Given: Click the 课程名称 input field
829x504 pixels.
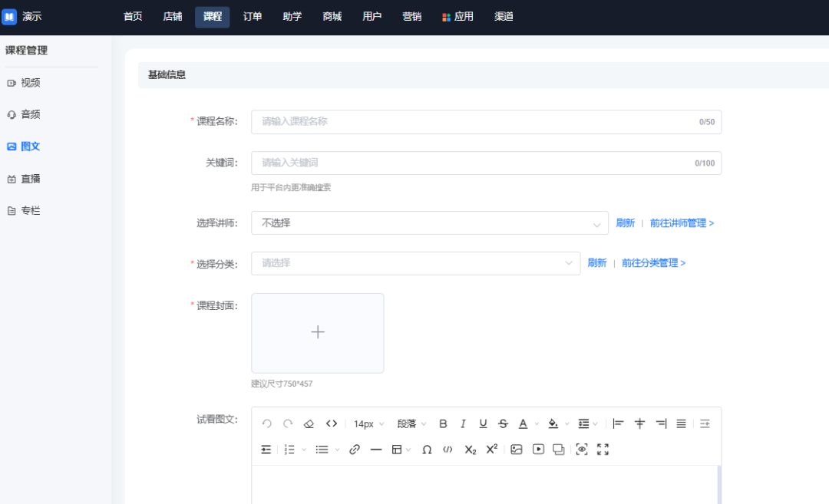Looking at the screenshot, I should (x=476, y=122).
